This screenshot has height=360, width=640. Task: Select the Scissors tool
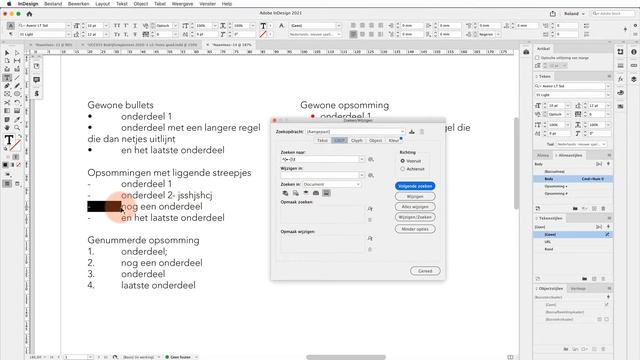click(7, 102)
